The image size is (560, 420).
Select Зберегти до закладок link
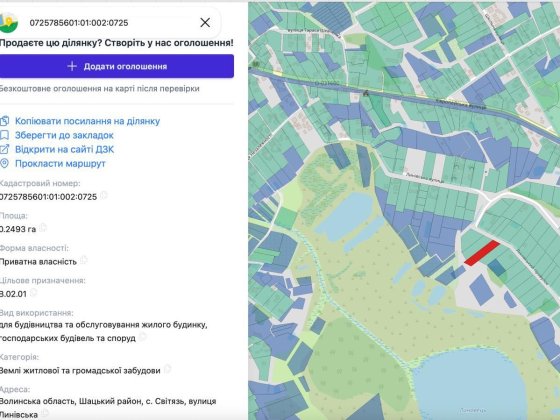64,135
